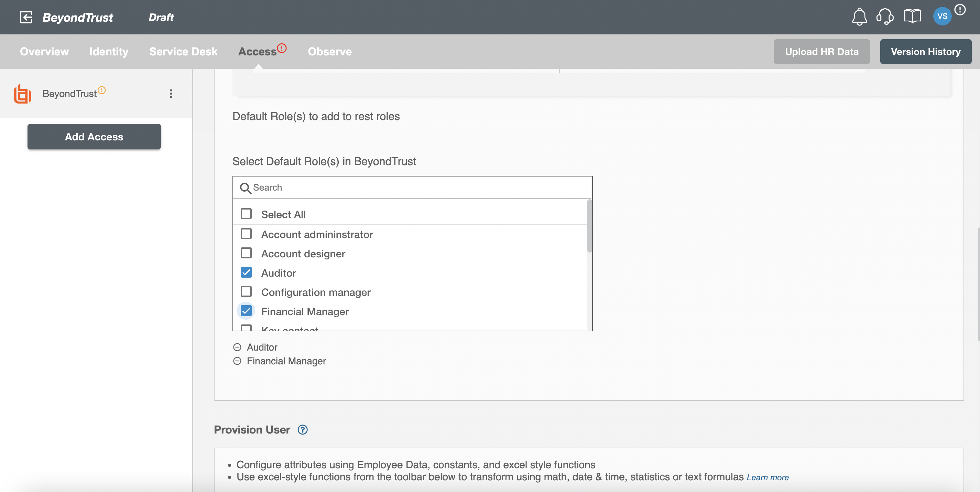Click the search magnifier icon
Image resolution: width=980 pixels, height=492 pixels.
pos(246,188)
